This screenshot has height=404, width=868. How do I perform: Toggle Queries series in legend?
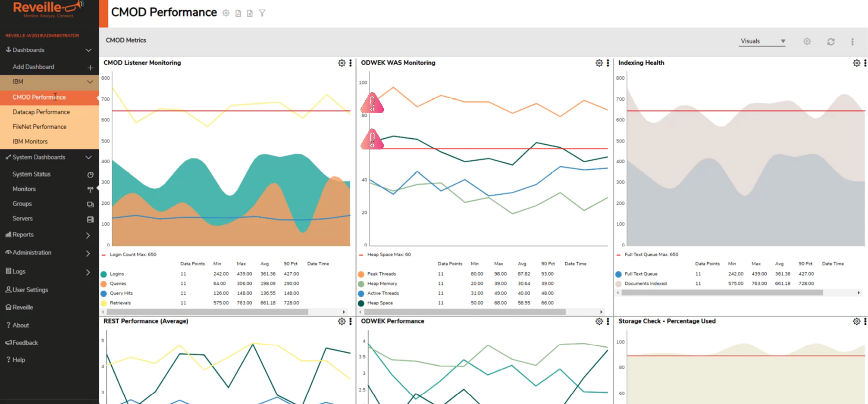coord(103,284)
